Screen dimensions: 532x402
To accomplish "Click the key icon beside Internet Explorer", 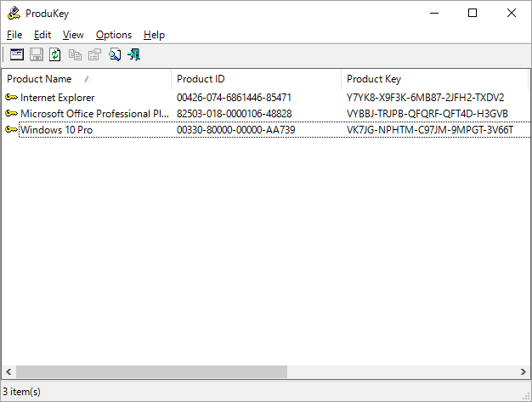I will coord(11,98).
